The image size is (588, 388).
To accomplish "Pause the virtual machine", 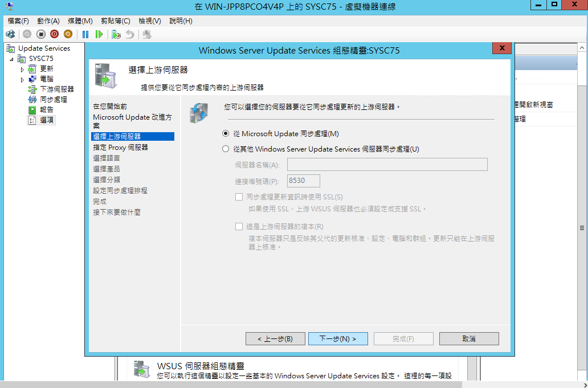I will tap(85, 35).
